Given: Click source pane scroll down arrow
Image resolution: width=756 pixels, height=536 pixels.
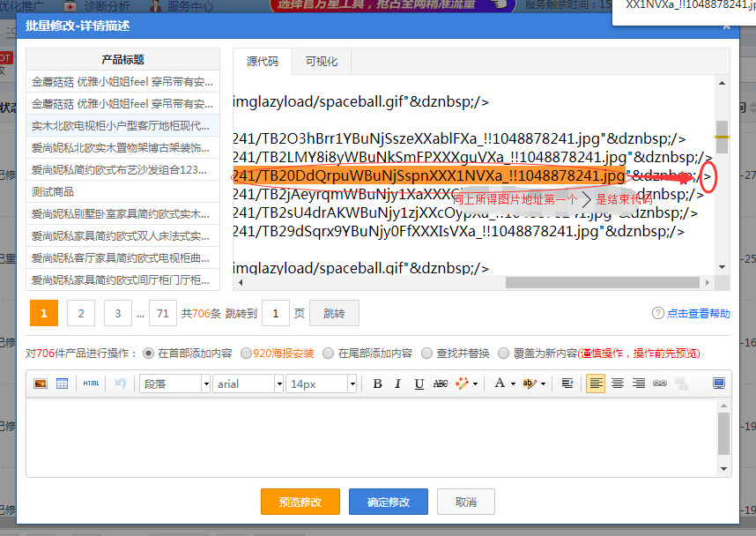Looking at the screenshot, I should (722, 267).
